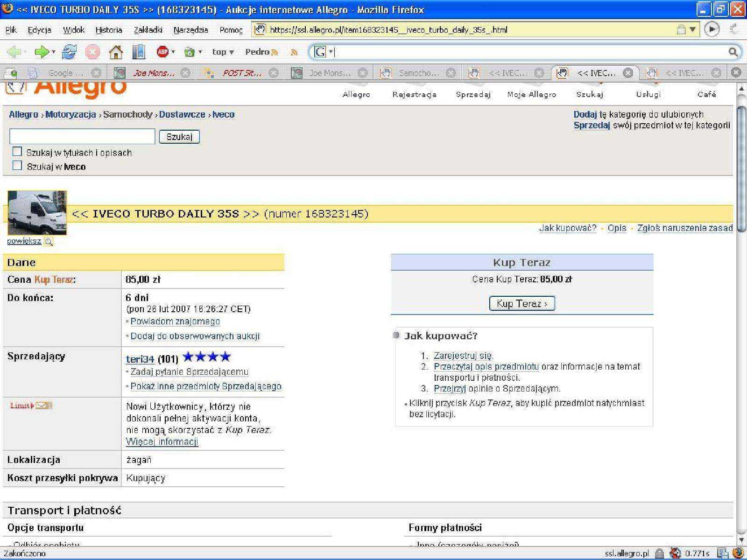Screen dimensions: 747x560
Task: Open the Historia menu
Action: coord(109,30)
